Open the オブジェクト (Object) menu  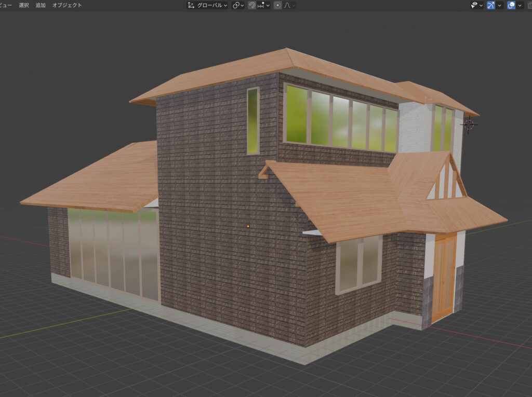[x=67, y=5]
